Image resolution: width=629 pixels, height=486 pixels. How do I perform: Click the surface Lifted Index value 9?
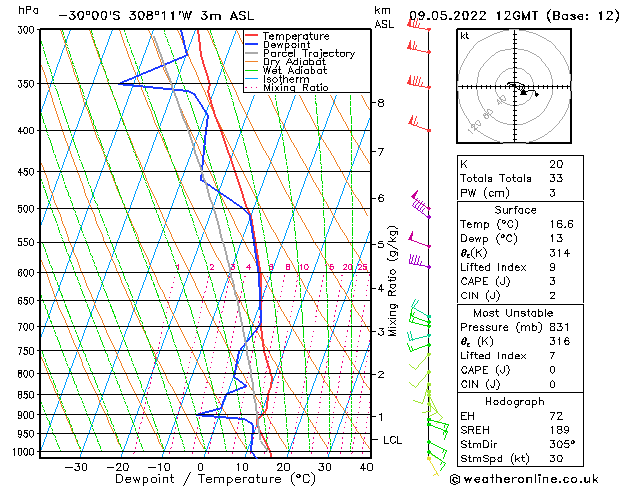pos(553,267)
